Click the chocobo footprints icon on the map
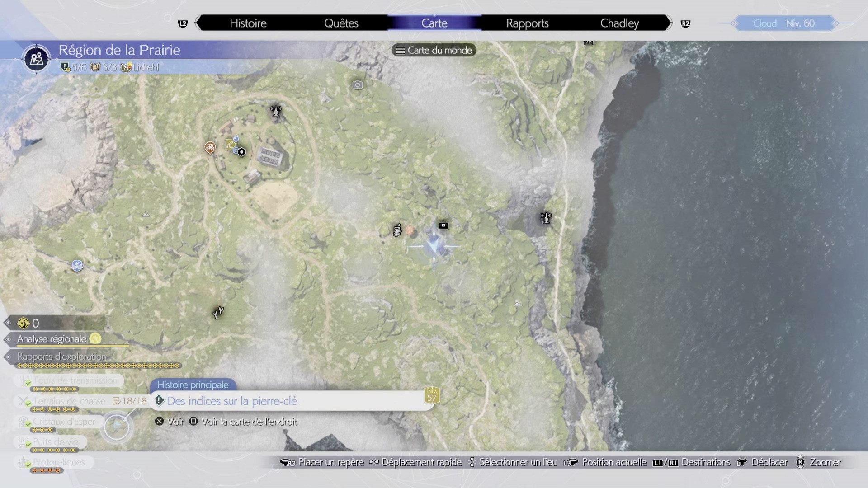The height and width of the screenshot is (488, 868). click(x=217, y=312)
